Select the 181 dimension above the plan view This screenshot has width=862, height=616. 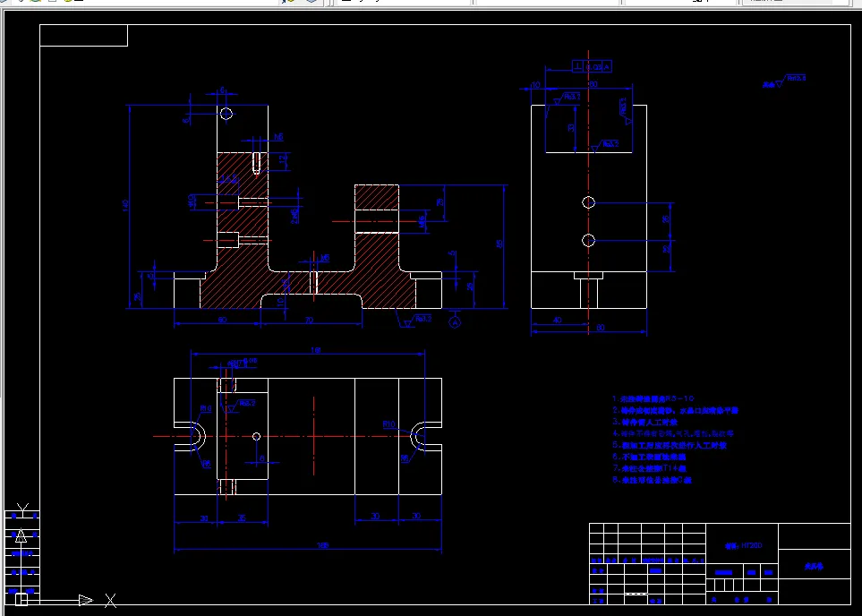[x=316, y=350]
